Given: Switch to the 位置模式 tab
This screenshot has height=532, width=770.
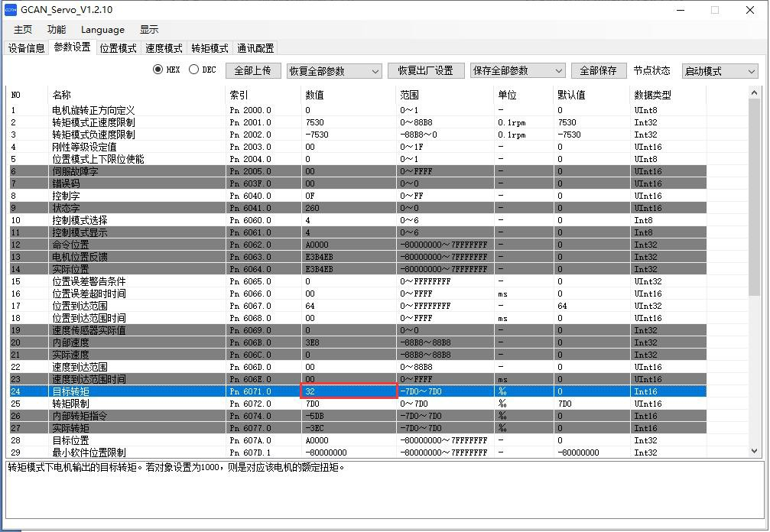Looking at the screenshot, I should [118, 48].
